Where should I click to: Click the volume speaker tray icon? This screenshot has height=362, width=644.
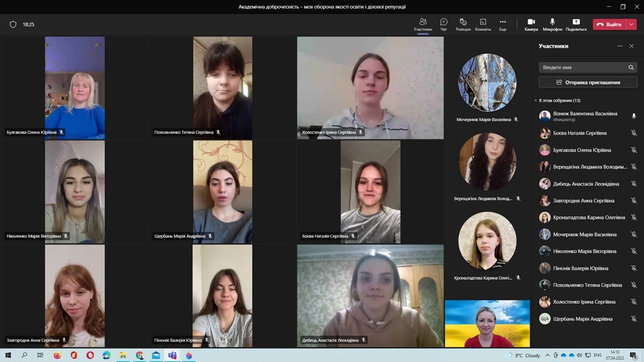tap(579, 355)
